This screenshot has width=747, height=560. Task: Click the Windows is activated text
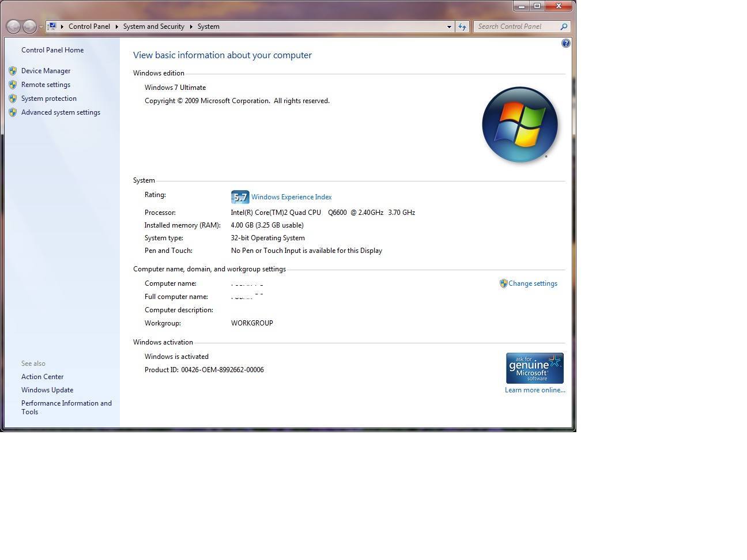pyautogui.click(x=176, y=357)
